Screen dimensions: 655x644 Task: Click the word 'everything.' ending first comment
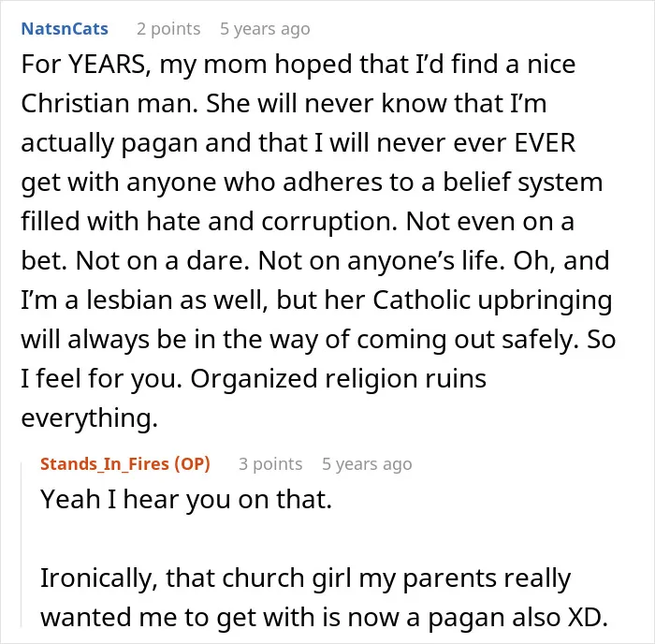pyautogui.click(x=90, y=417)
